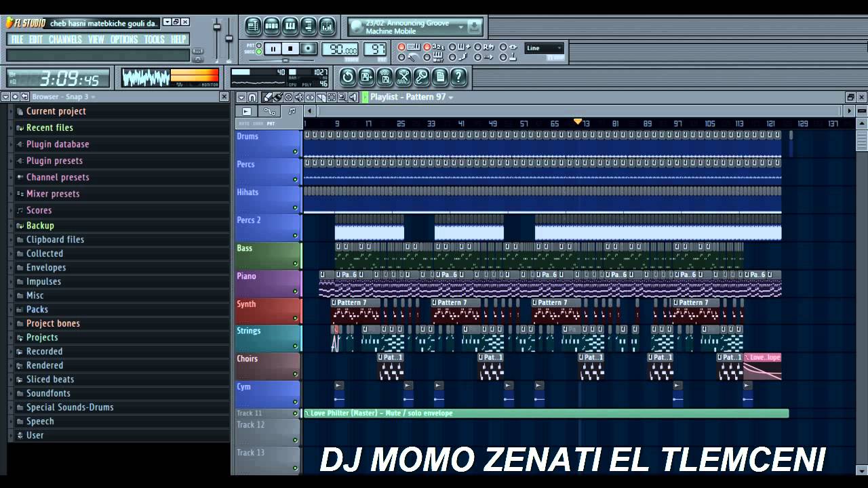This screenshot has height=488, width=868.
Task: Toggle typing keyboard to piano option
Action: [401, 47]
